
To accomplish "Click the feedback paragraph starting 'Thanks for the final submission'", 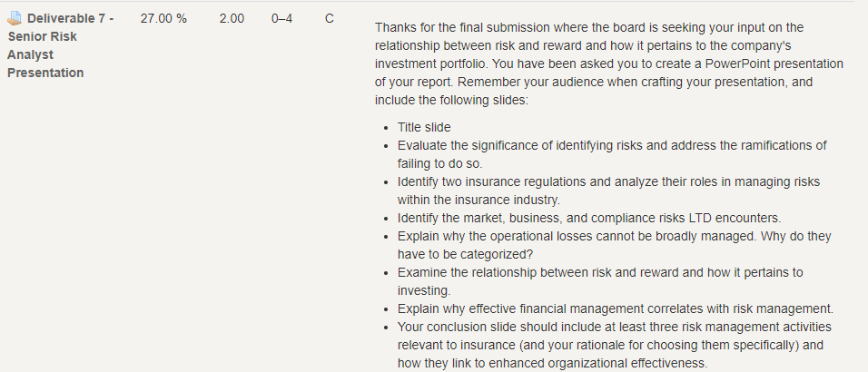I will (609, 64).
